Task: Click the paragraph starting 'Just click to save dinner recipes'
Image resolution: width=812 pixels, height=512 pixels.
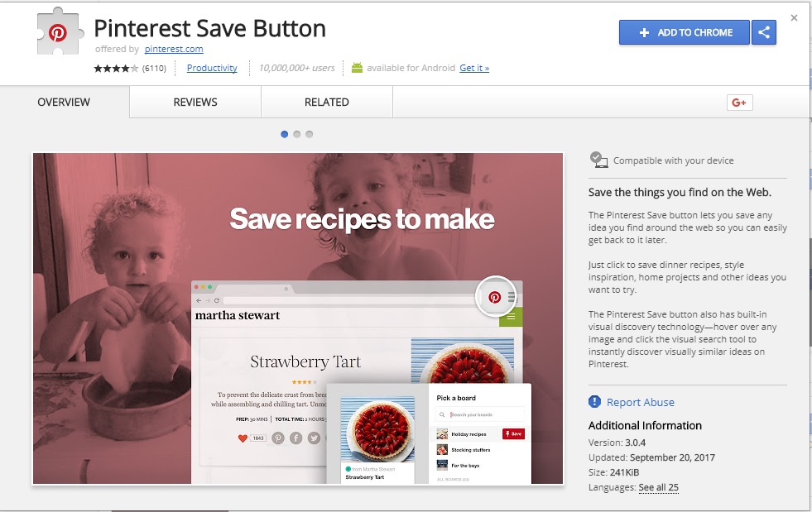Action: 687,277
